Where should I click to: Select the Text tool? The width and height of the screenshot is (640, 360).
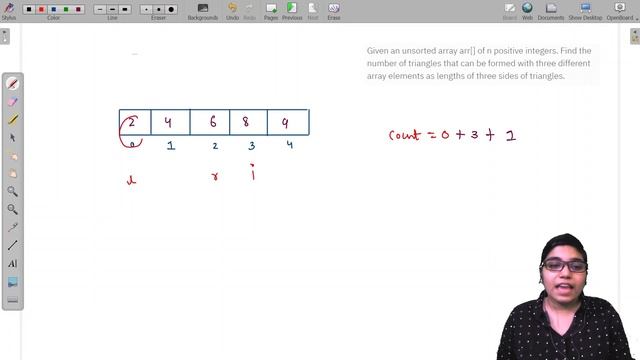pos(13,264)
